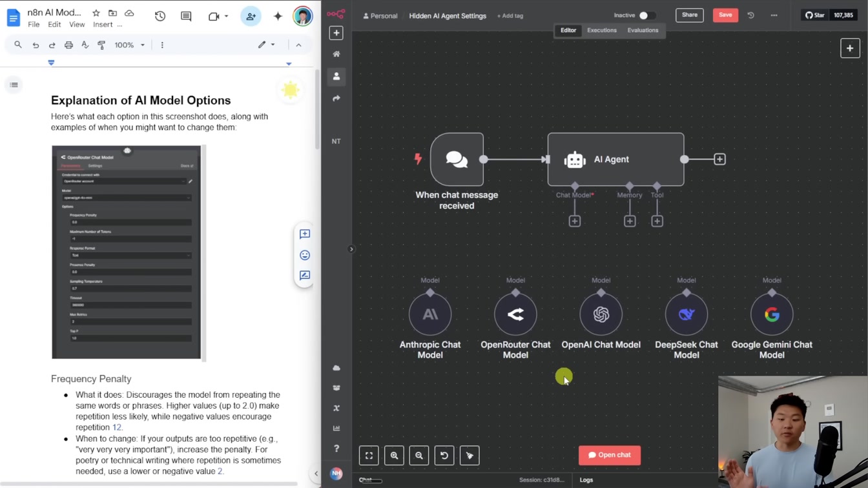Open the 100% zoom dropdown in Docs
This screenshot has width=868, height=488.
click(x=130, y=45)
